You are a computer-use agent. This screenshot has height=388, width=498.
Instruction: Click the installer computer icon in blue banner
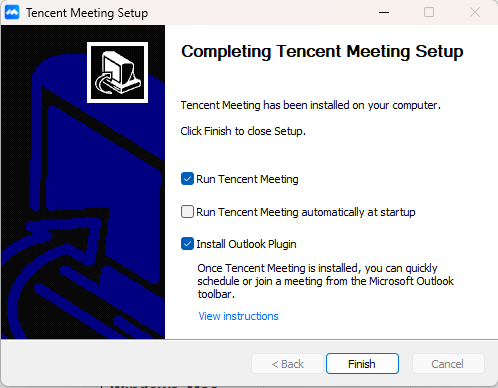pos(117,72)
